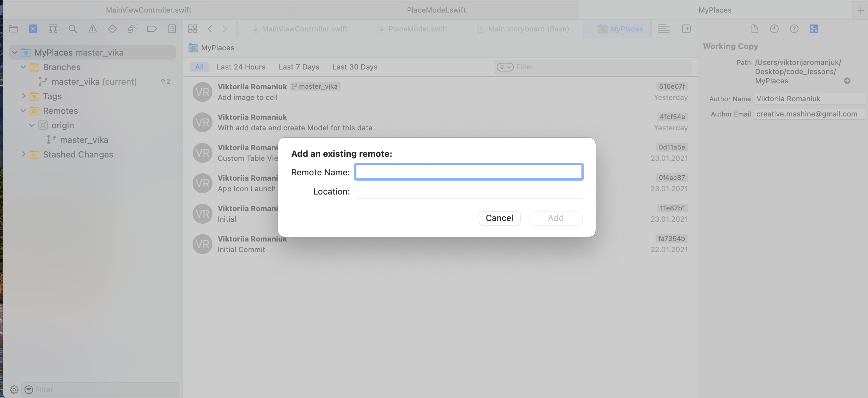Show the Source Control inspector icon

point(814,29)
